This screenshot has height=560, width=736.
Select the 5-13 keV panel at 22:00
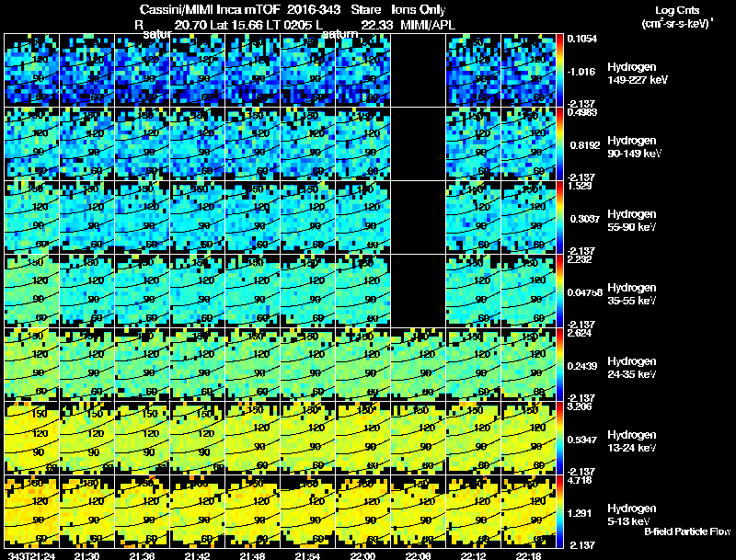pos(362,511)
